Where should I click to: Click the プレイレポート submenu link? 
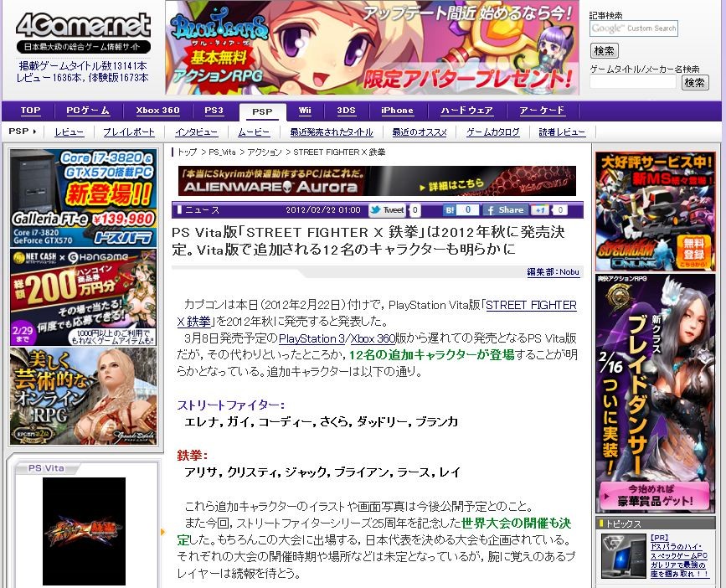pyautogui.click(x=129, y=132)
